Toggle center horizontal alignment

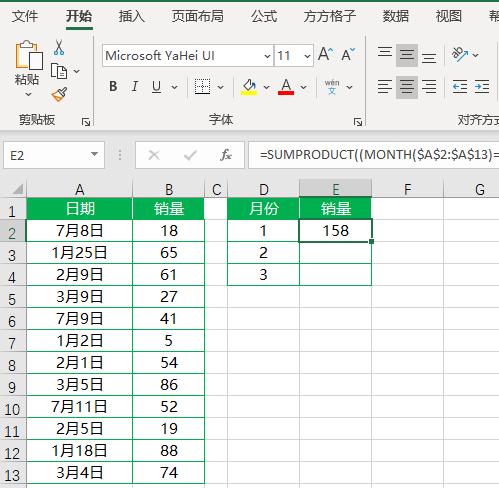(x=407, y=87)
